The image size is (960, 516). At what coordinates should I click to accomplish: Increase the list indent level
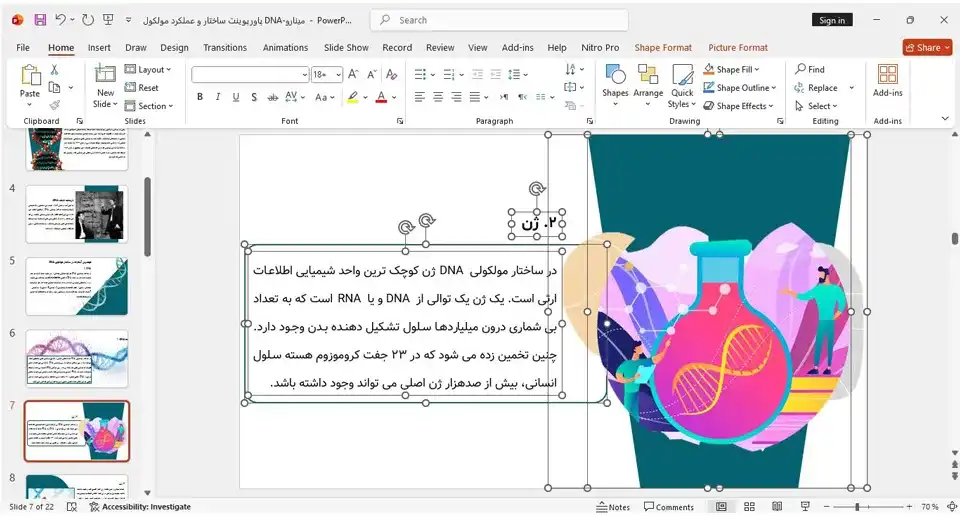[496, 75]
